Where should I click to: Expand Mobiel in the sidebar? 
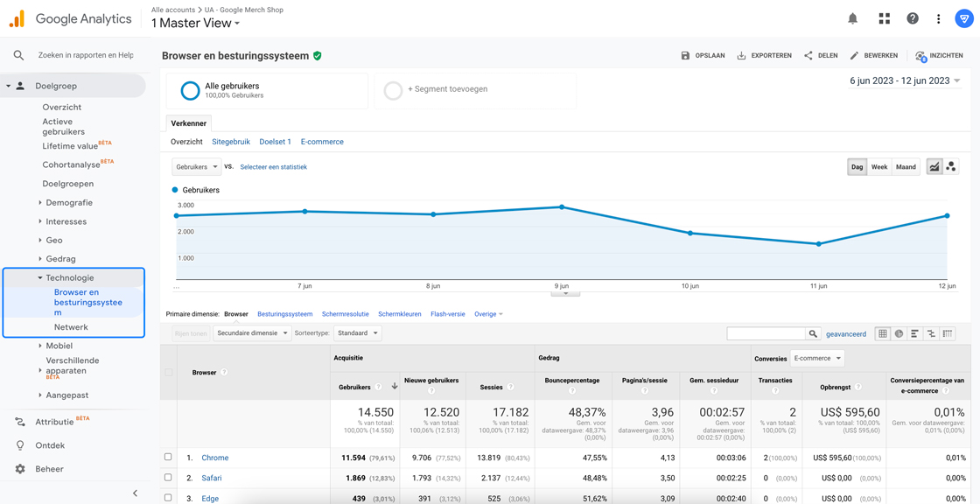click(x=59, y=346)
